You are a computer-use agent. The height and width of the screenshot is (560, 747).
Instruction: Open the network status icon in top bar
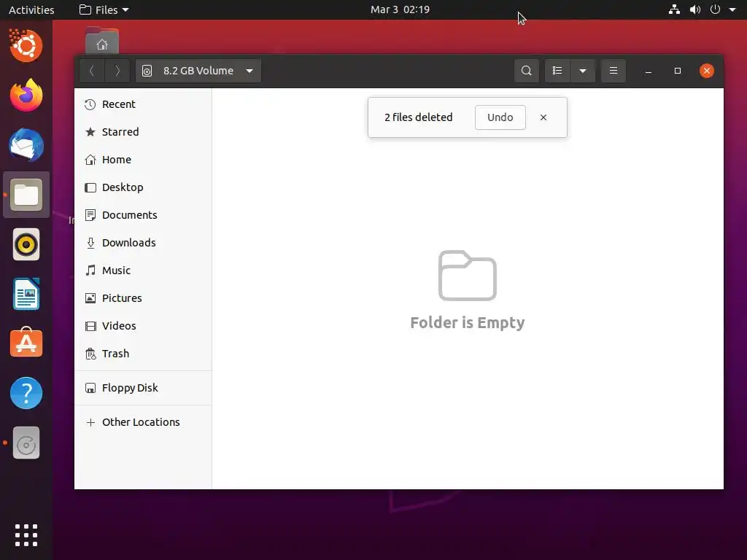(x=674, y=9)
